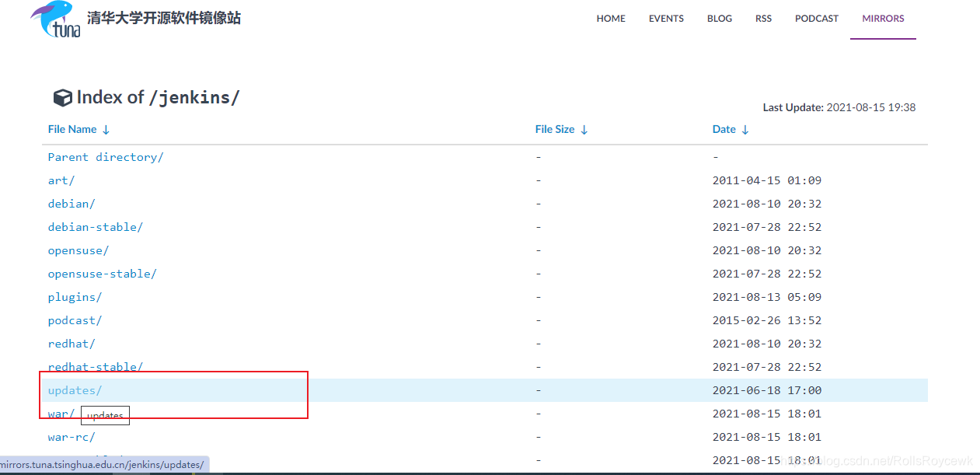Click the 清华大学开源软件镜像站 site title
The height and width of the screenshot is (475, 980).
[164, 18]
